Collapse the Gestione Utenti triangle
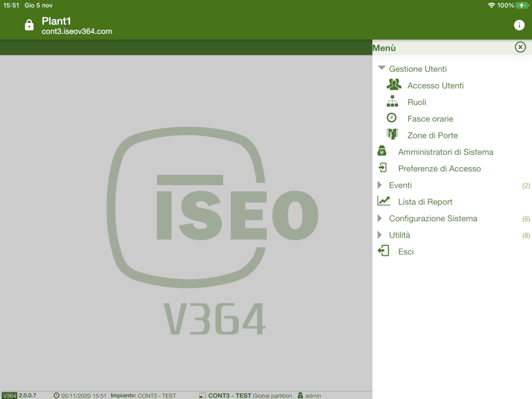The height and width of the screenshot is (399, 532). pos(381,68)
